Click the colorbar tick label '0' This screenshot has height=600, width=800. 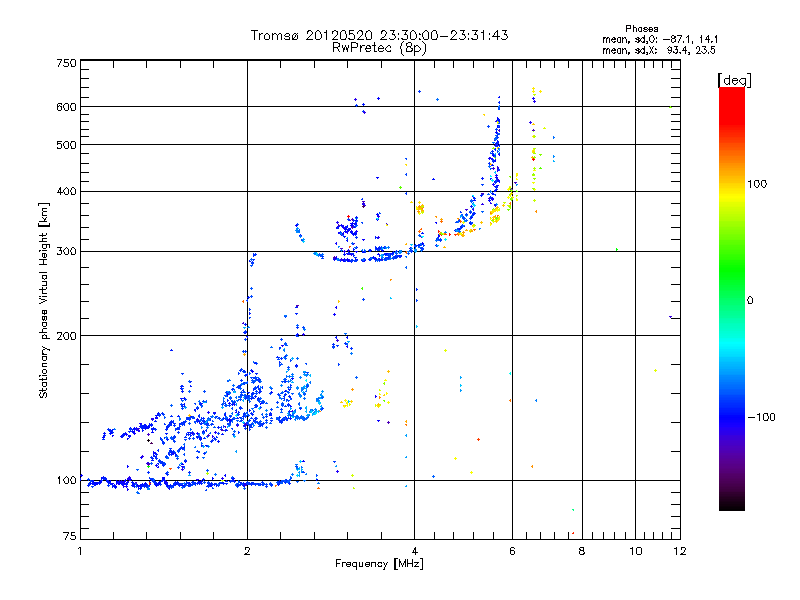(x=750, y=301)
